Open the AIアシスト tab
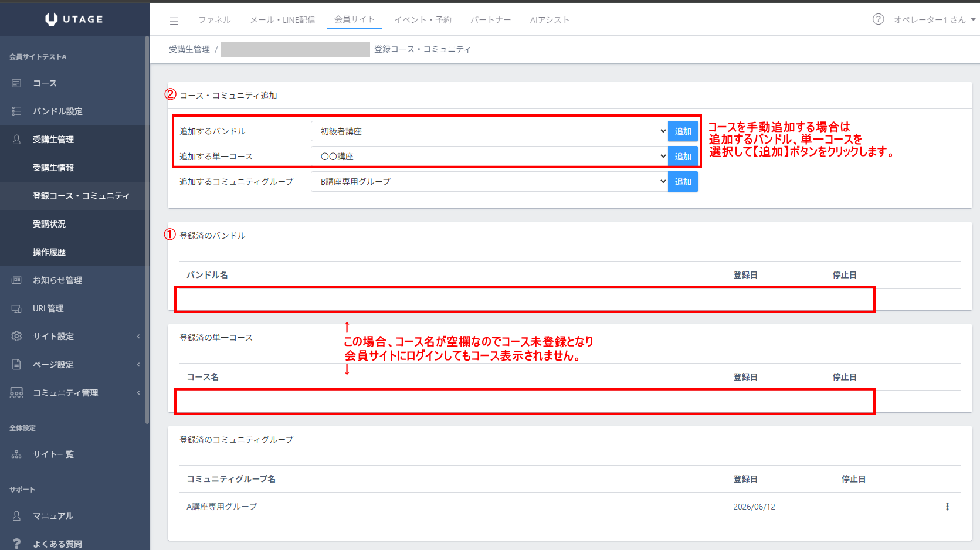The width and height of the screenshot is (980, 550). coord(550,20)
